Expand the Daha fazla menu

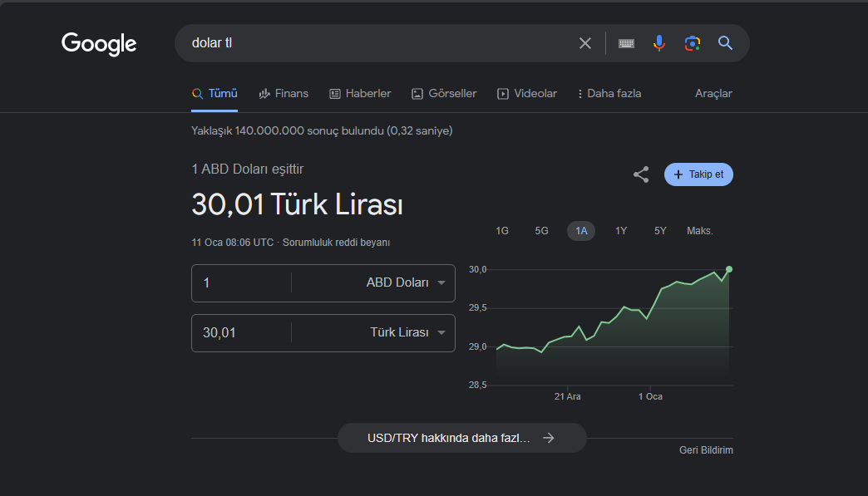[609, 93]
